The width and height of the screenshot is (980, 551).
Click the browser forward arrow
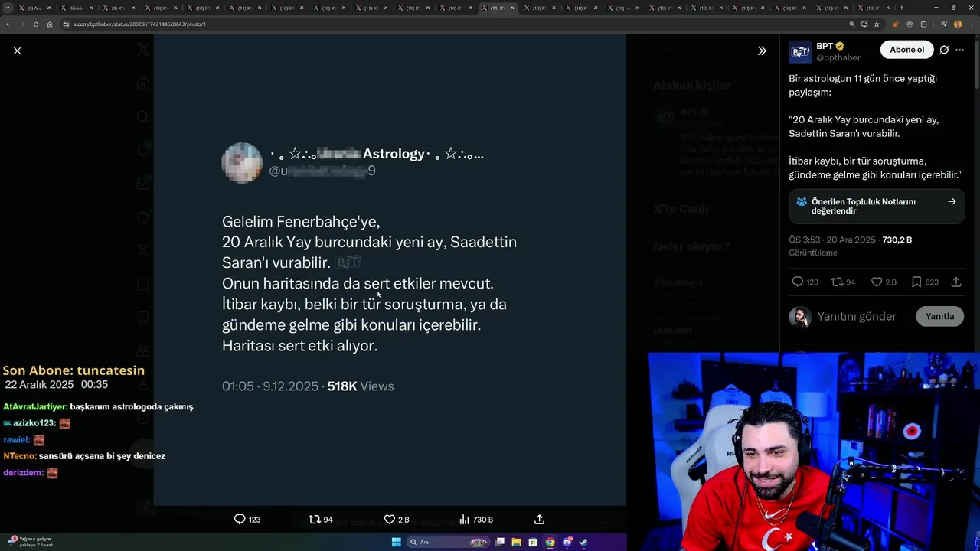click(22, 24)
